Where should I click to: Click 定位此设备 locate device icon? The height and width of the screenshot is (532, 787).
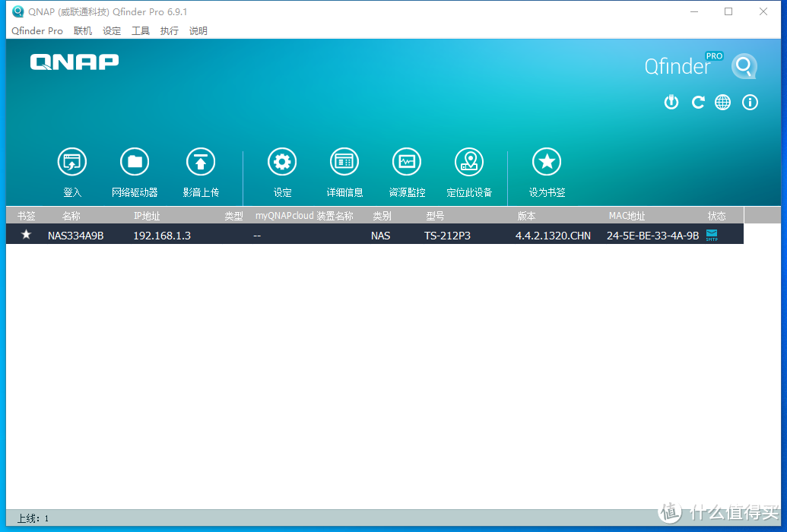[469, 162]
